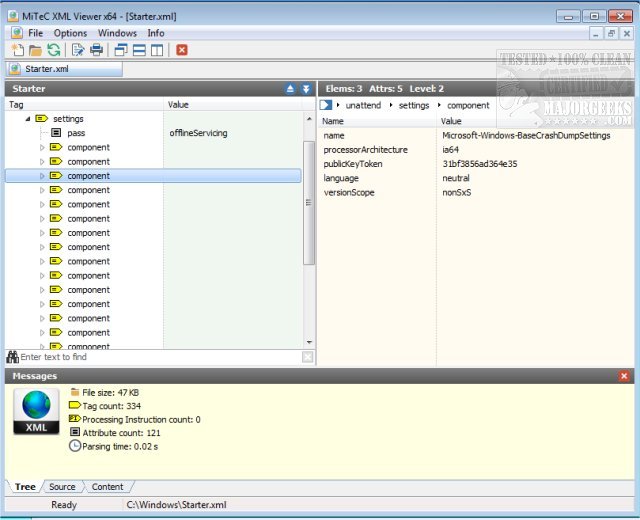Expand all nodes in the Starter header
Viewport: 640px width, 520px height.
(306, 89)
